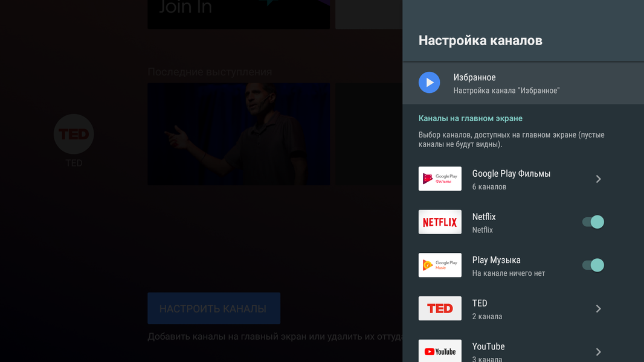Open Избранное channel settings row
Image resolution: width=644 pixels, height=362 pixels.
(x=523, y=83)
